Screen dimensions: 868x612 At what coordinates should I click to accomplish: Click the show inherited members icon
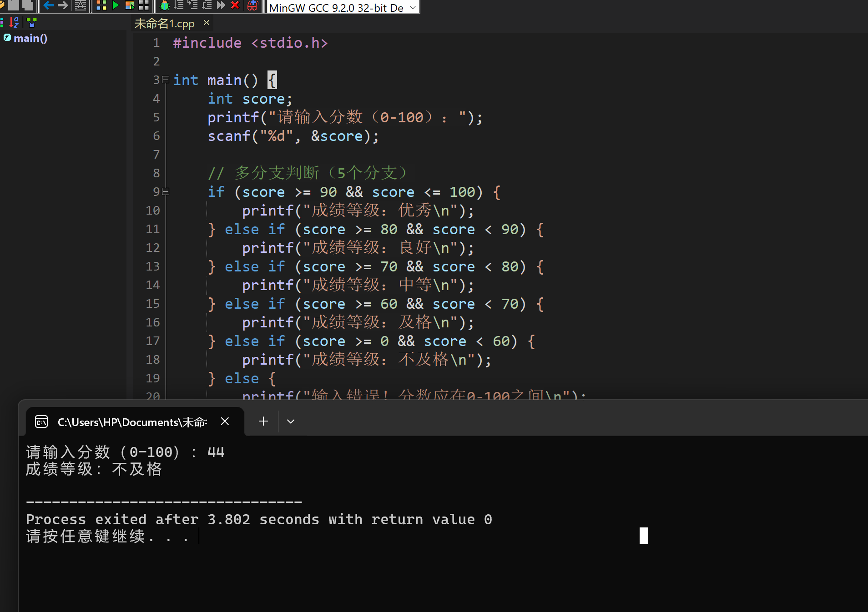[32, 22]
